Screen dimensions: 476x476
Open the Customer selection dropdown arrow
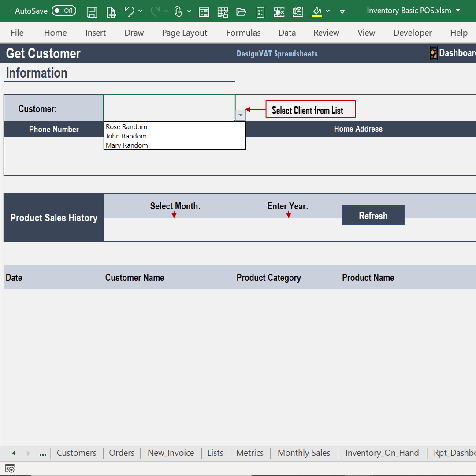click(240, 115)
